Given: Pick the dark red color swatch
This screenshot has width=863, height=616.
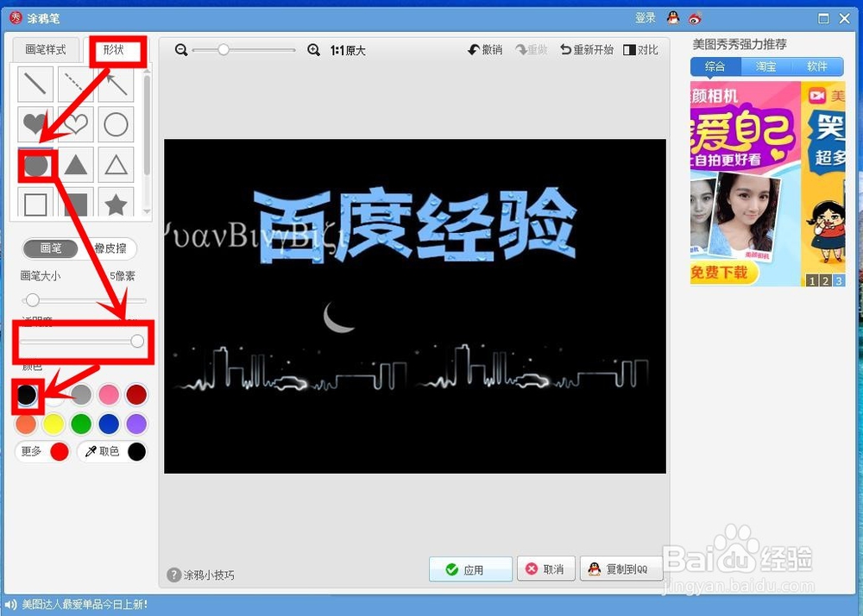Looking at the screenshot, I should [x=136, y=394].
